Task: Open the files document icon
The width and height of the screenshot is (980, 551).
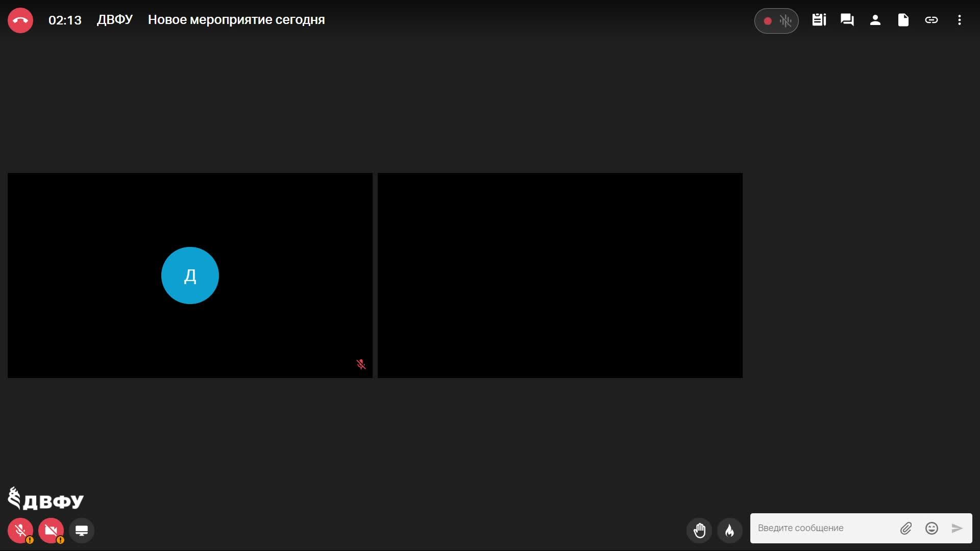Action: point(903,20)
